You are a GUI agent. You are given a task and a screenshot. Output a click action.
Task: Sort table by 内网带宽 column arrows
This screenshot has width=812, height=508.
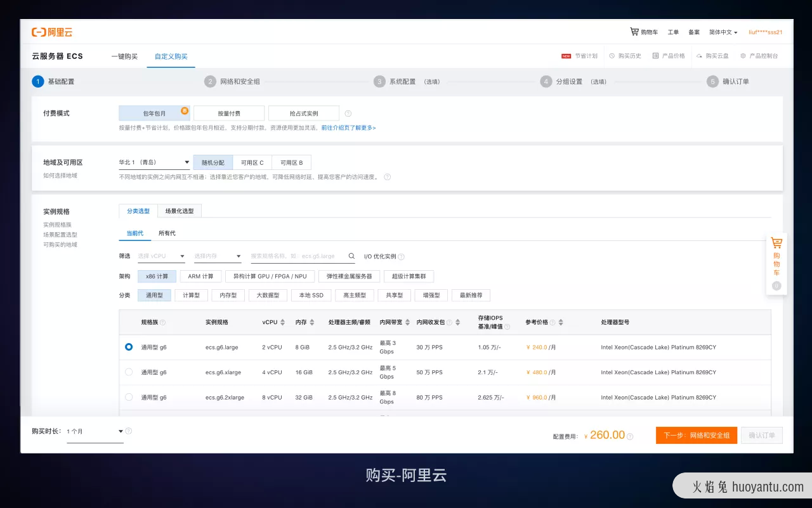408,322
